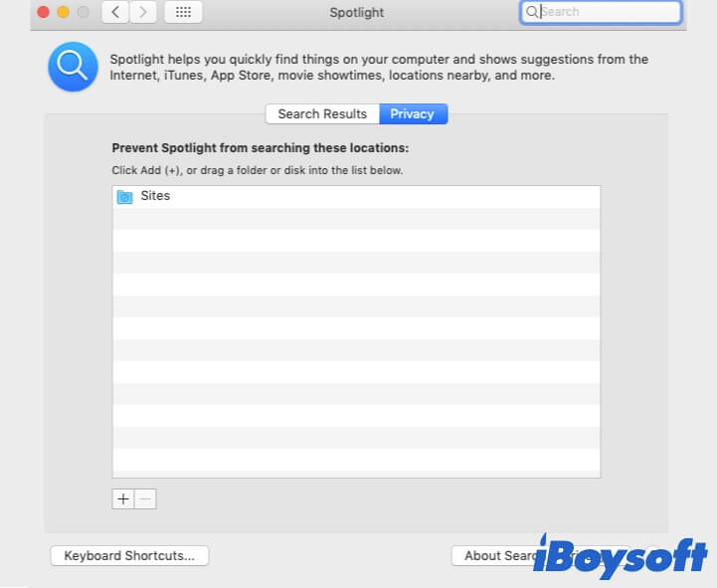This screenshot has width=717, height=588.
Task: Focus the Search input field
Action: 607,12
